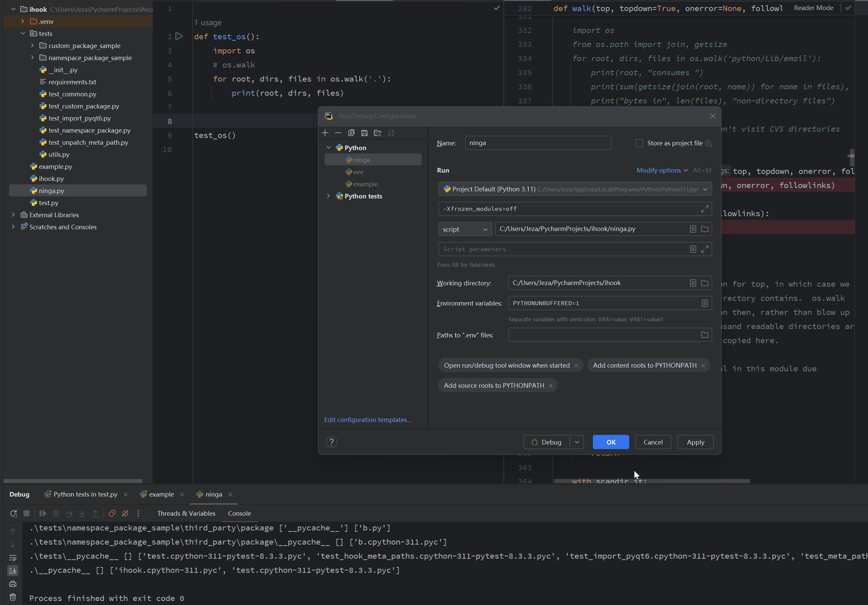Switch to Threads & Variables tab

pyautogui.click(x=186, y=513)
